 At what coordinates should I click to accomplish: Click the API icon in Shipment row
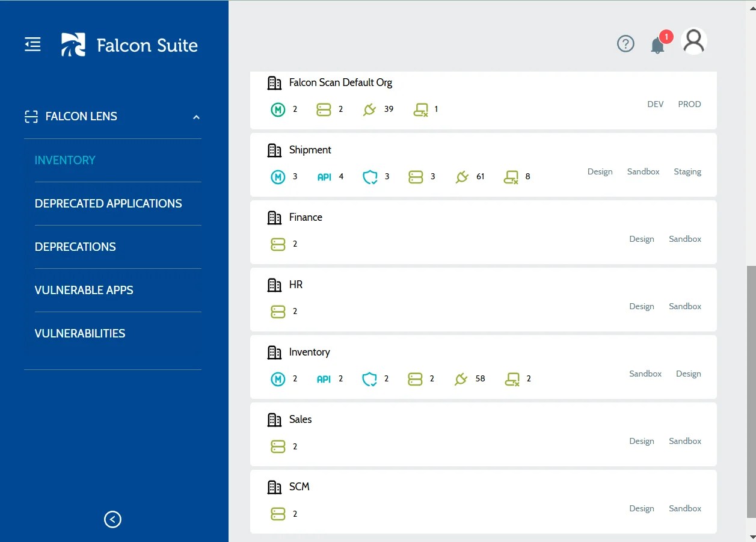324,177
